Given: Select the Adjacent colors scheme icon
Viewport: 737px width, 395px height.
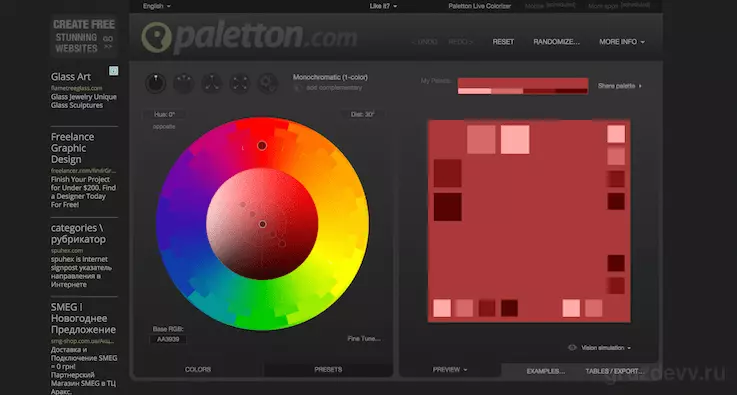Looking at the screenshot, I should (184, 83).
